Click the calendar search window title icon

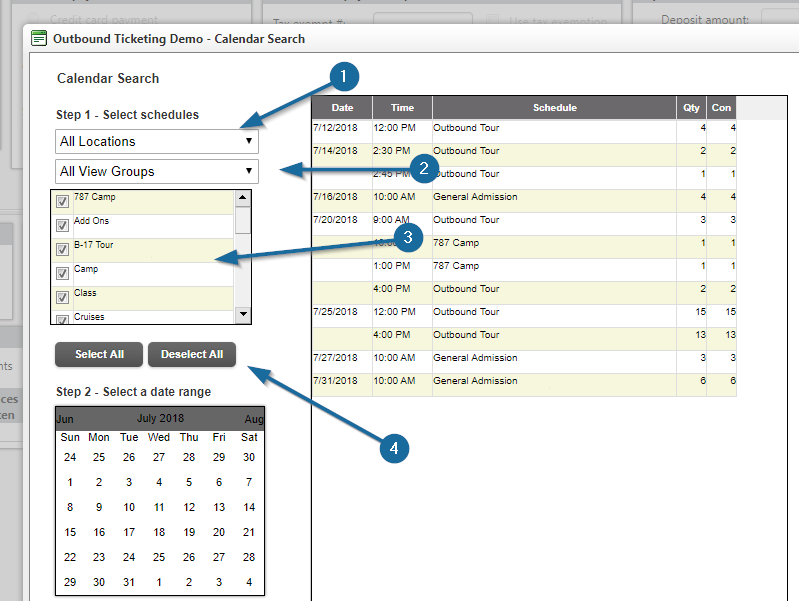tap(39, 39)
